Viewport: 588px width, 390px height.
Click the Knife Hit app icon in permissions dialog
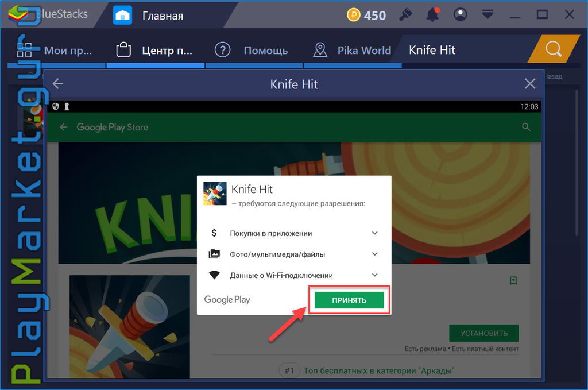[x=215, y=194]
